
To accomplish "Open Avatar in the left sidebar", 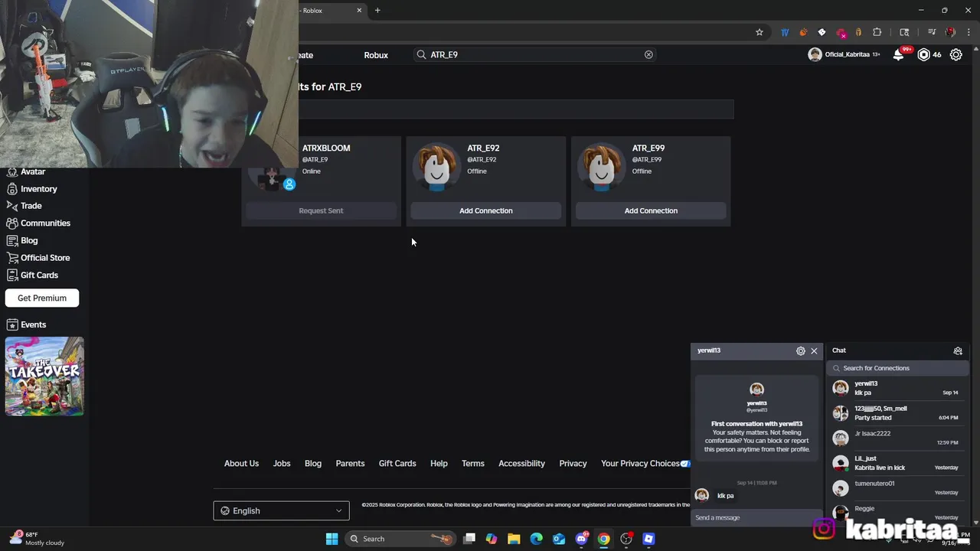I will coord(33,171).
